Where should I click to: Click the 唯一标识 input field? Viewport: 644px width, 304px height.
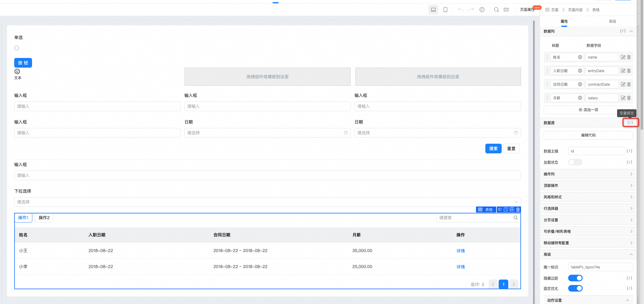(600, 267)
